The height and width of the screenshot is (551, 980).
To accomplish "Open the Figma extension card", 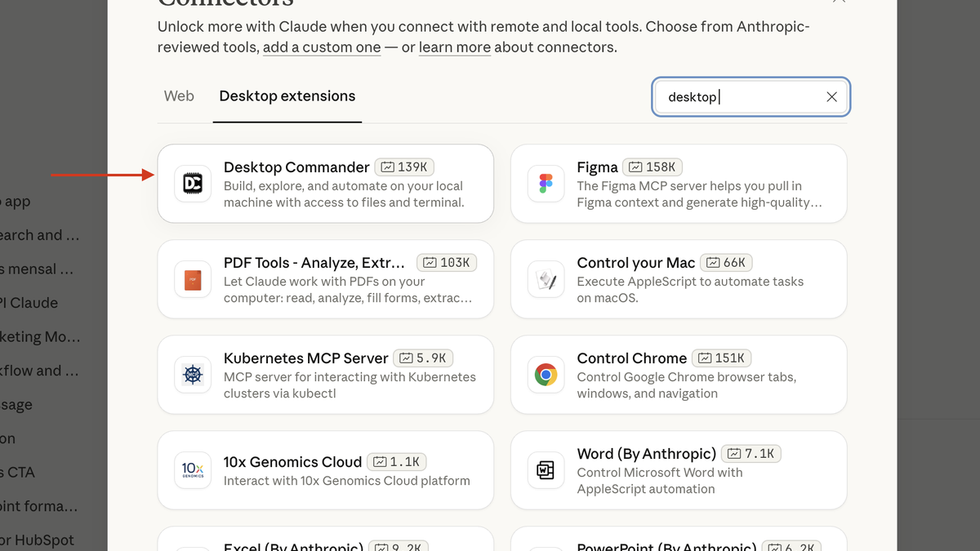I will point(679,184).
